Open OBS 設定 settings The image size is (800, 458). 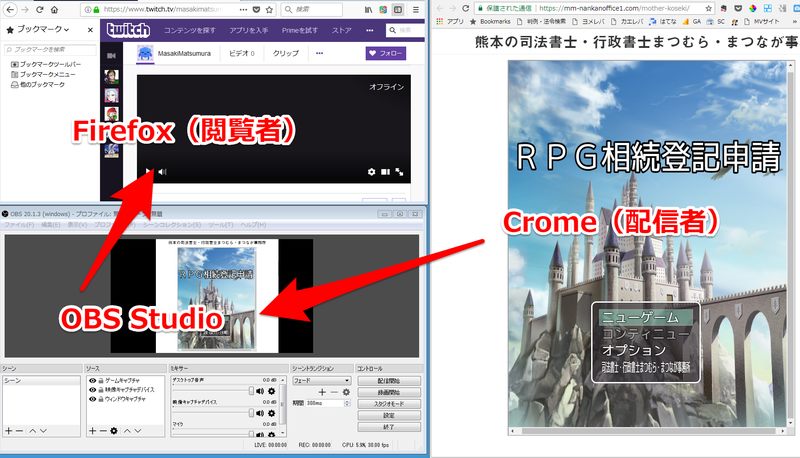[x=389, y=415]
